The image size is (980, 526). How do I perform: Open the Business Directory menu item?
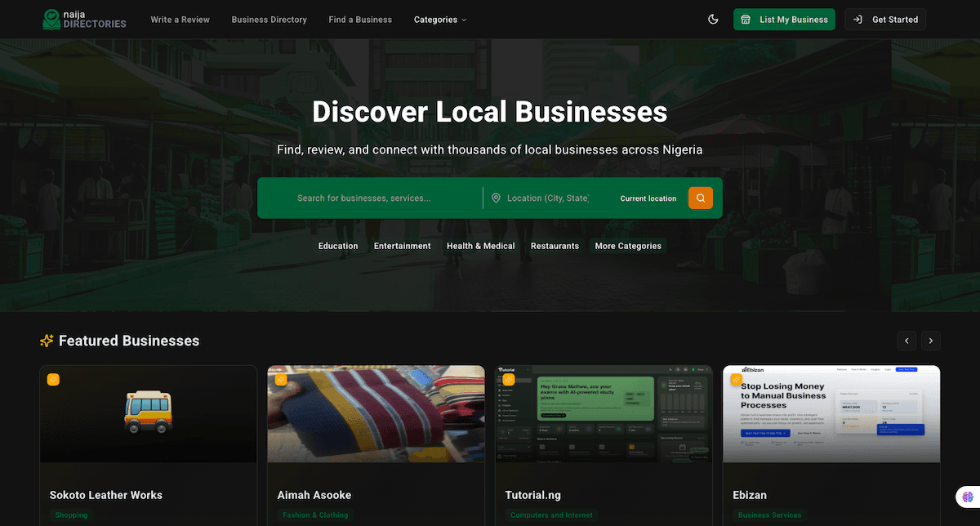(x=269, y=19)
